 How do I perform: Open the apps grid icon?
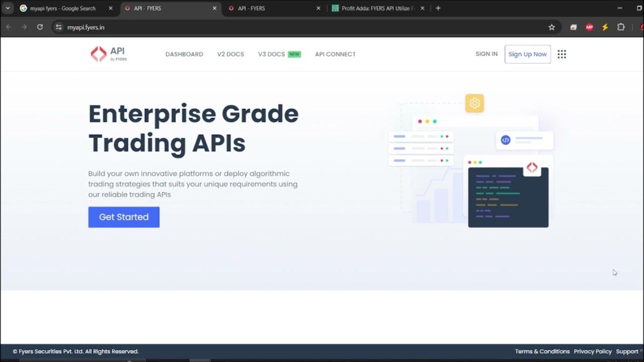coord(562,54)
